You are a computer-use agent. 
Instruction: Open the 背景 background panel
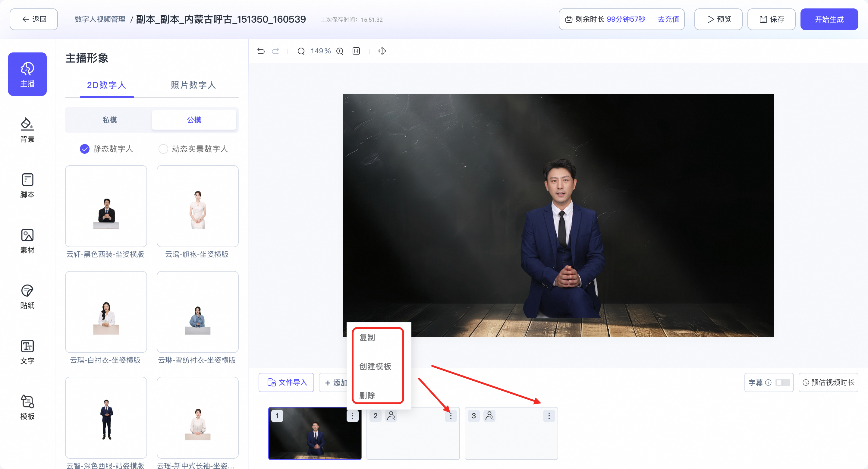(27, 130)
